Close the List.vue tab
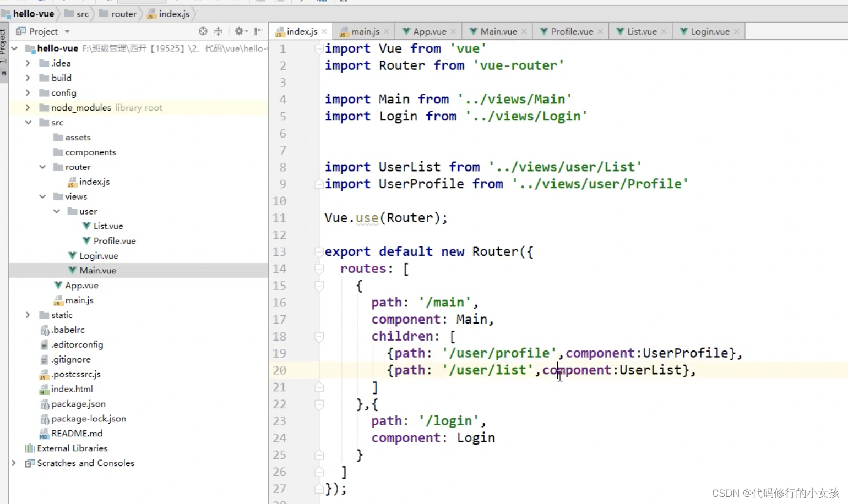The height and width of the screenshot is (504, 848). tap(664, 31)
